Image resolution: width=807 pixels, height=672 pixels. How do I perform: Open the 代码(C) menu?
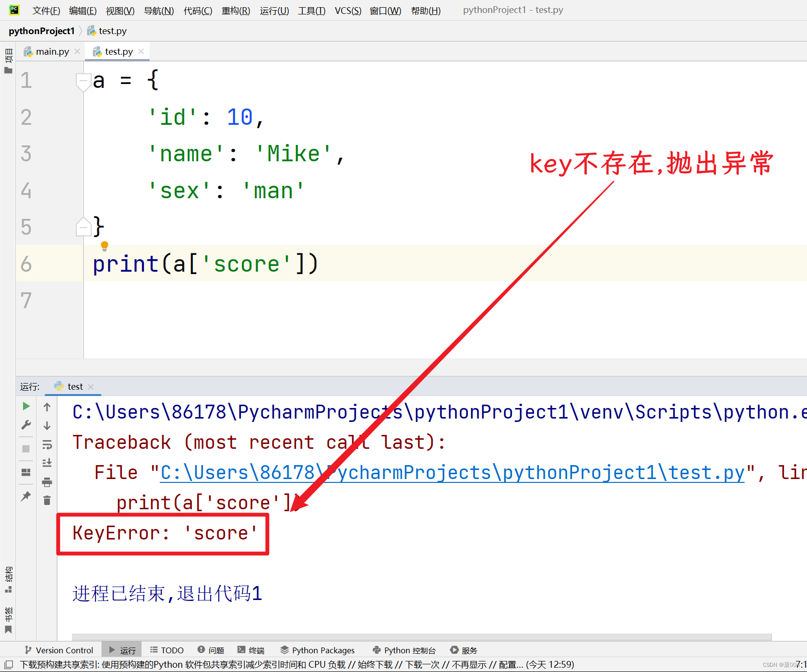198,11
